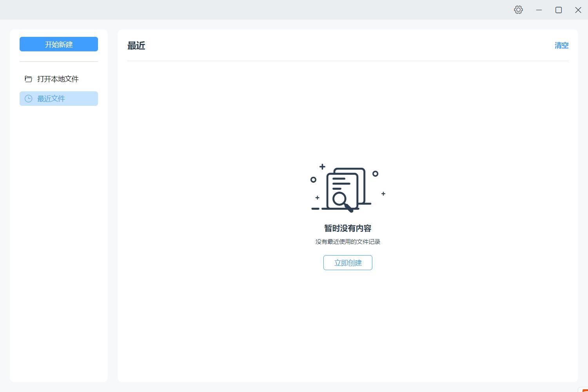
Task: Click the 开始新建 button
Action: pos(59,44)
